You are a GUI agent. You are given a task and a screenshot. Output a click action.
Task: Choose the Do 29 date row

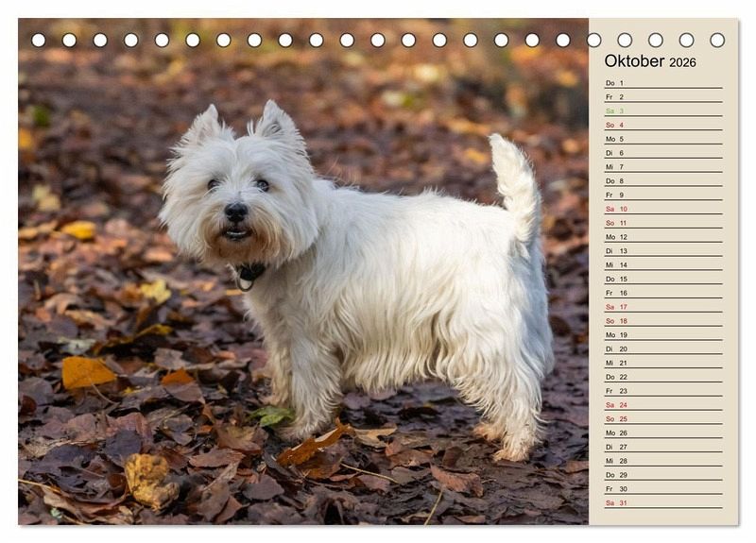tap(662, 474)
